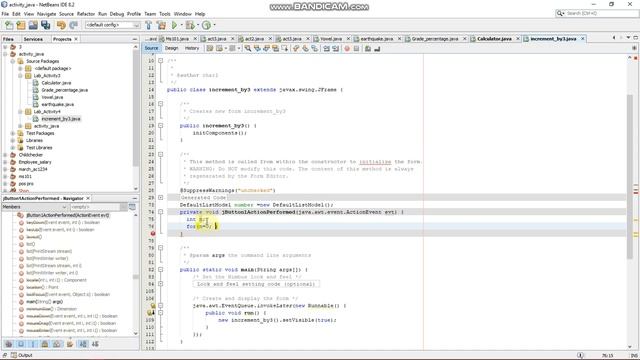Click the Output window icon in status bar
Viewport: 640px width, 360px height.
point(14,355)
